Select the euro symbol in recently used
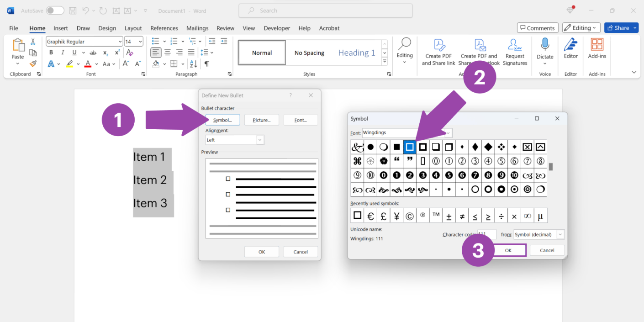This screenshot has height=322, width=644. [x=370, y=216]
